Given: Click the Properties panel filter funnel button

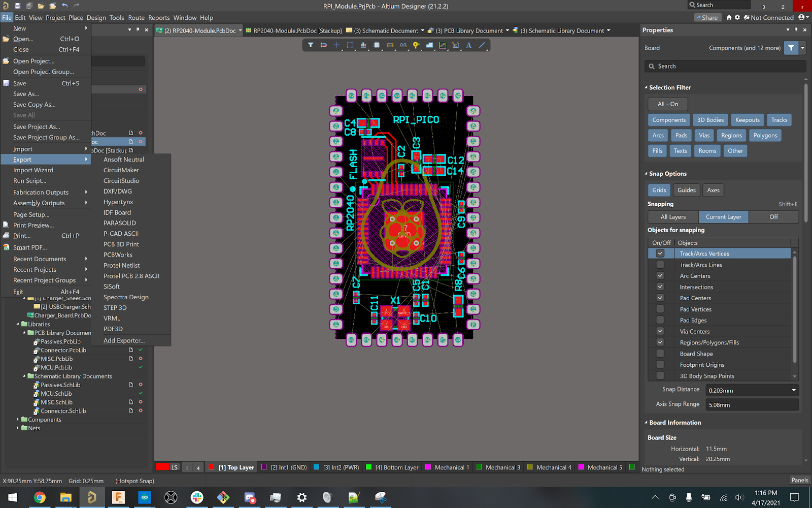Looking at the screenshot, I should (791, 48).
